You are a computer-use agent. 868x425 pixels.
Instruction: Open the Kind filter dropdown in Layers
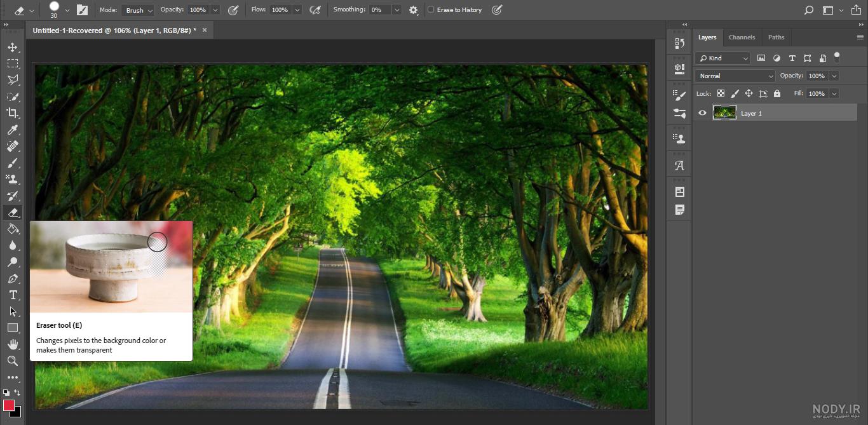tap(722, 58)
